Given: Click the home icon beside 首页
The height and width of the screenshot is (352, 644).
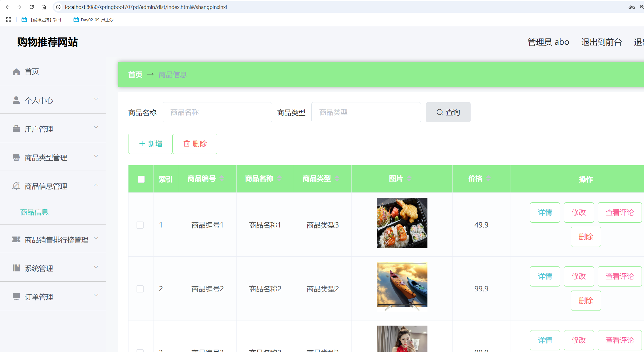Looking at the screenshot, I should click(16, 71).
